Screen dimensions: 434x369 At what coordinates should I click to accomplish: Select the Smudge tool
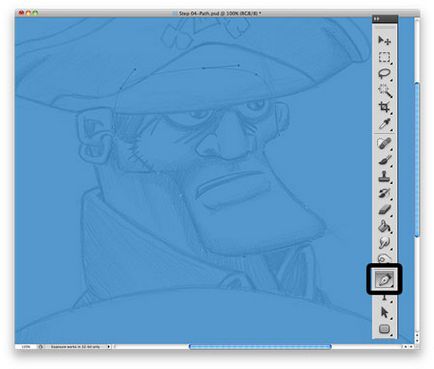point(384,243)
